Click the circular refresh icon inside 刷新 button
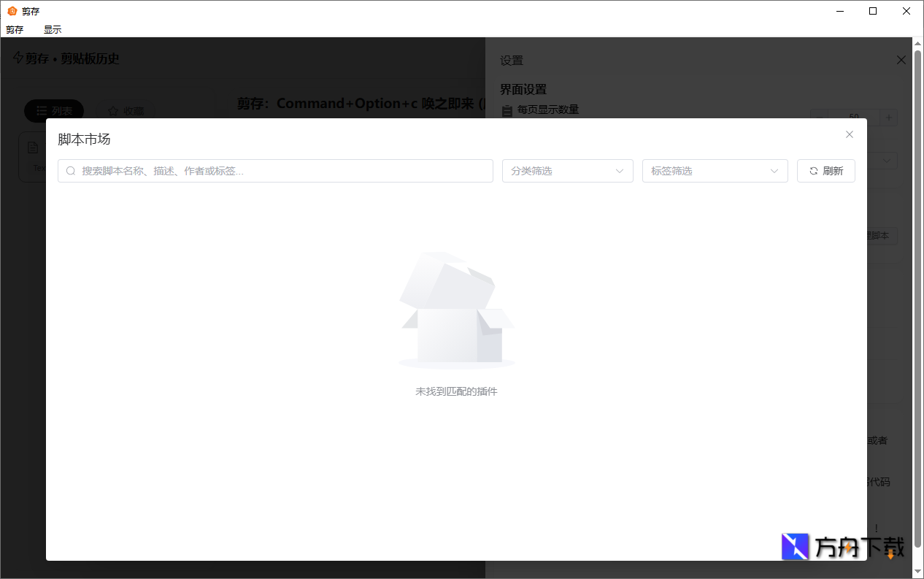This screenshot has height=579, width=924. 813,170
